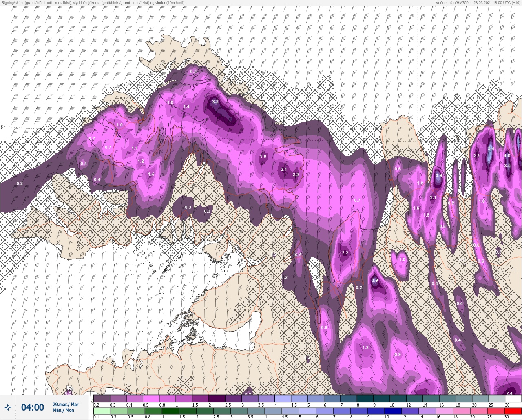Select bottom scale violet swatch at 12
Viewport: 522px width, 420px height.
[x=410, y=411]
